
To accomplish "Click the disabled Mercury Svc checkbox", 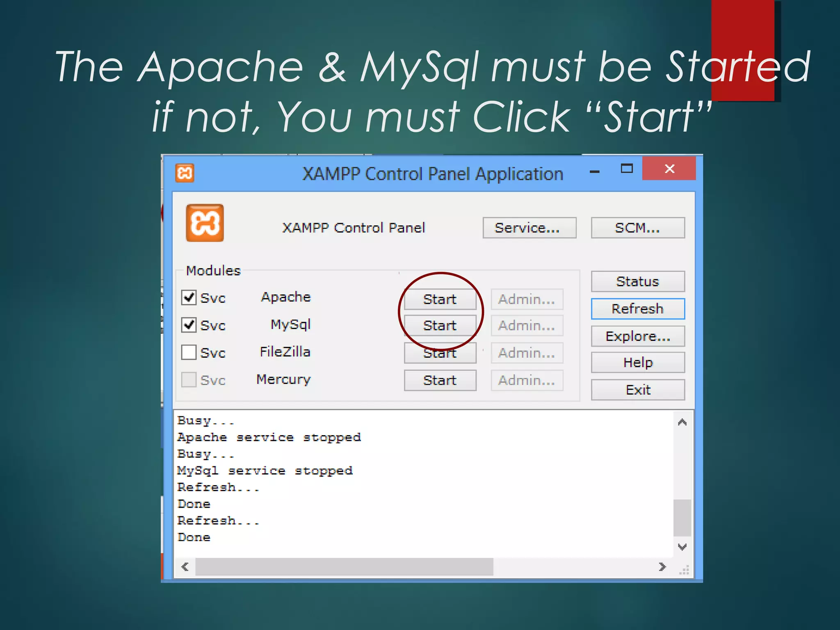I will coord(189,379).
